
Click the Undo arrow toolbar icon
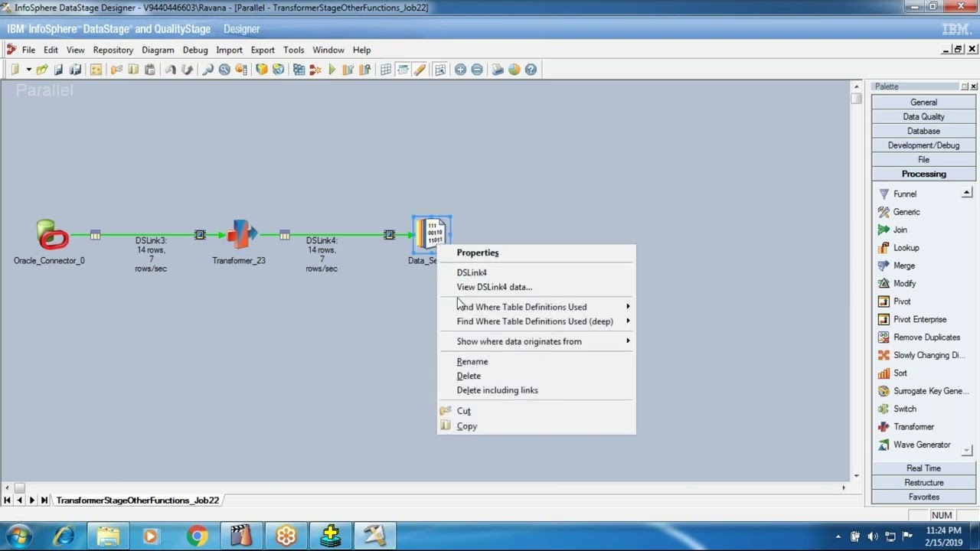point(170,70)
